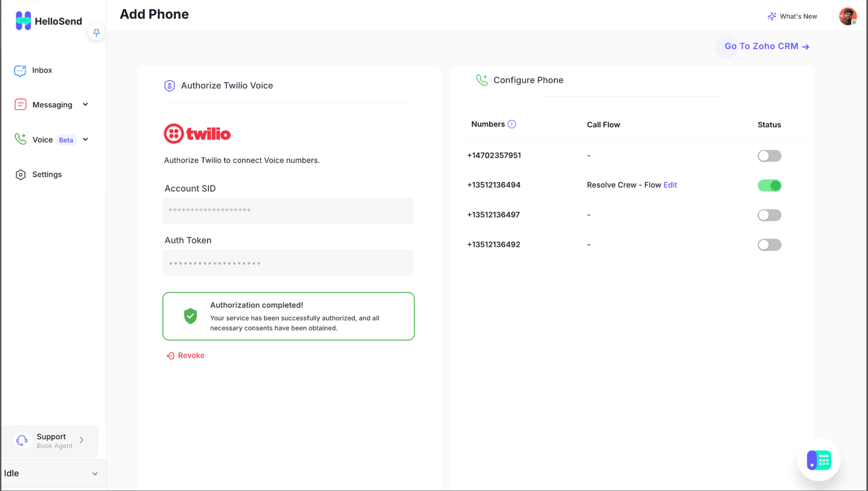Viewport: 868px width, 491px height.
Task: Click the number +13512136497
Action: coord(493,215)
